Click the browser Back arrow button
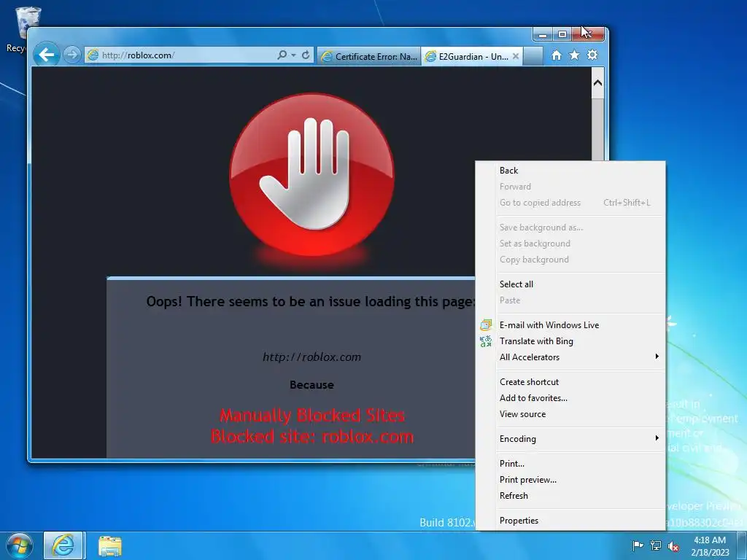 46,55
